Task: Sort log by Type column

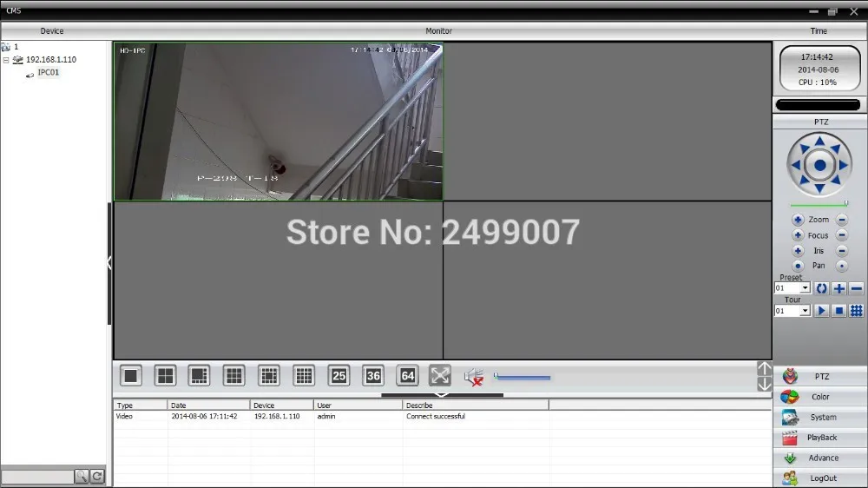Action: [141, 406]
